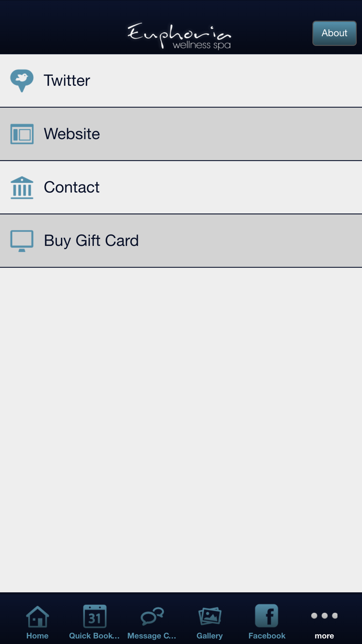Tap the Twitter bird speech-bubble icon

pos(22,80)
